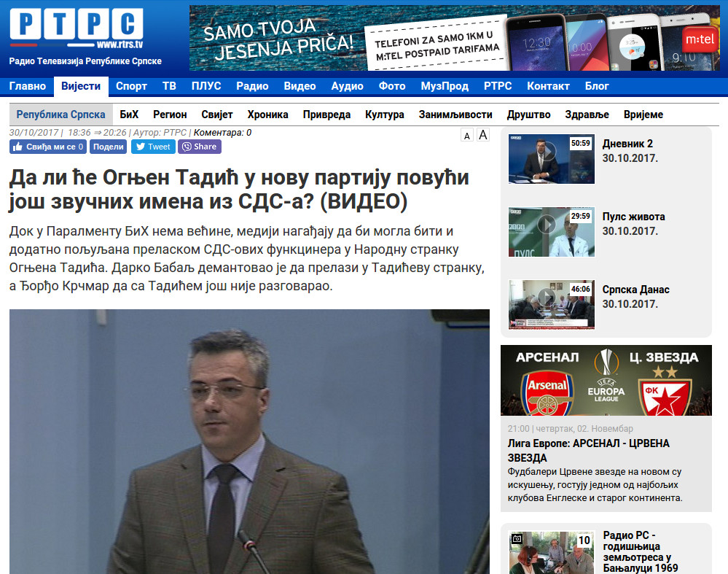Open the Радио РС земљотрес у Бањалуци video thumbnail
The image size is (728, 574).
tap(552, 552)
